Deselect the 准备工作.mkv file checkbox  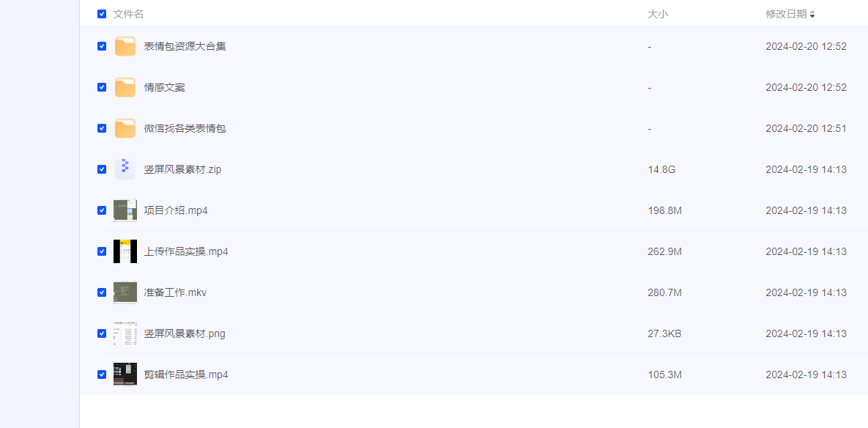[x=102, y=292]
